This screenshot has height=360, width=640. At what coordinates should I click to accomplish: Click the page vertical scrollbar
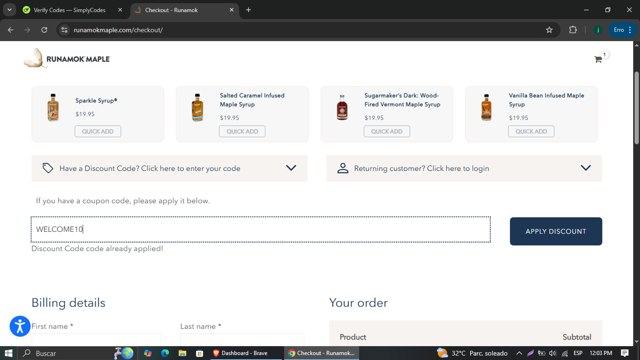tap(636, 107)
